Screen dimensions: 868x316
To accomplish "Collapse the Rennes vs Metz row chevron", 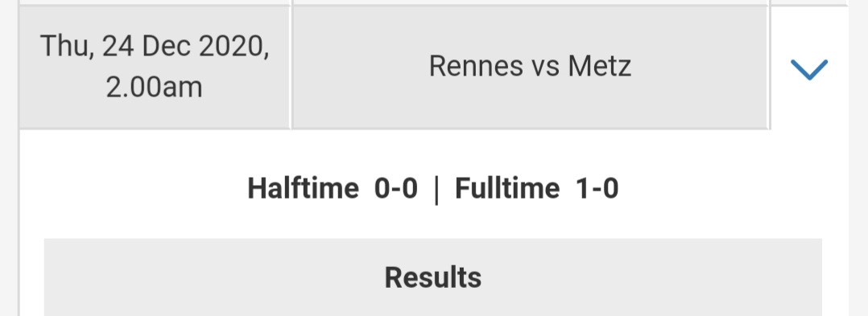I will click(808, 70).
